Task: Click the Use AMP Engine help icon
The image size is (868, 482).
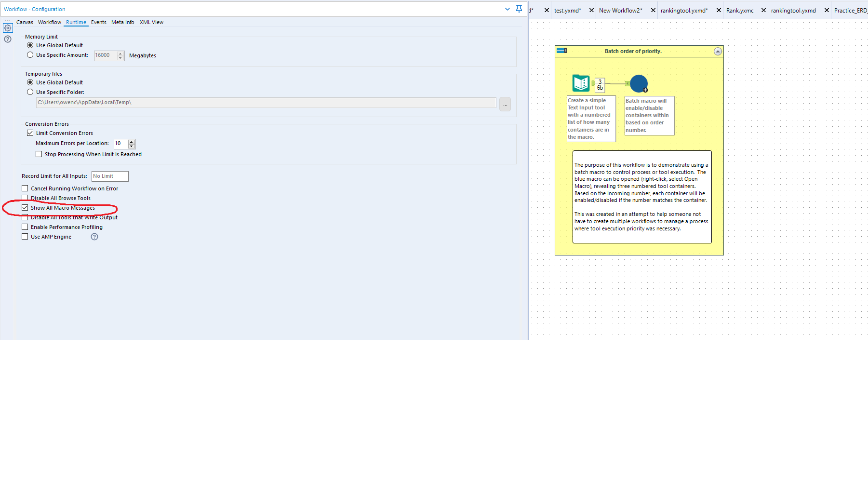Action: coord(94,236)
